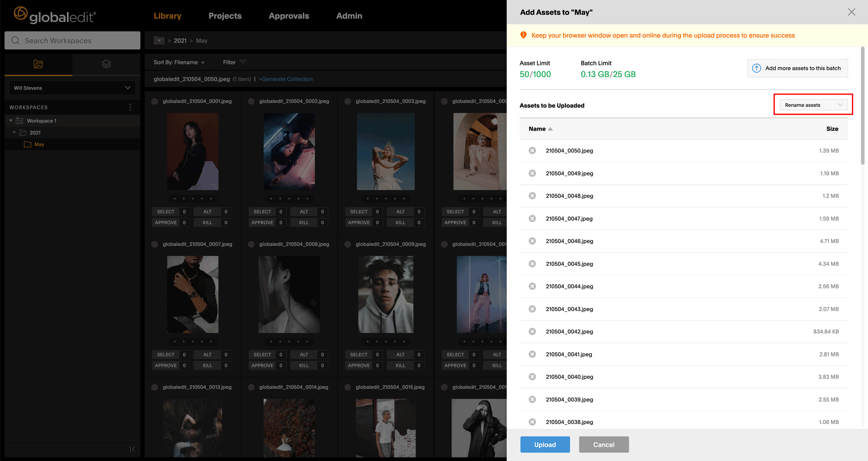Remove 210504_0047.jpeg from upload list
The width and height of the screenshot is (868, 461).
[x=532, y=219]
